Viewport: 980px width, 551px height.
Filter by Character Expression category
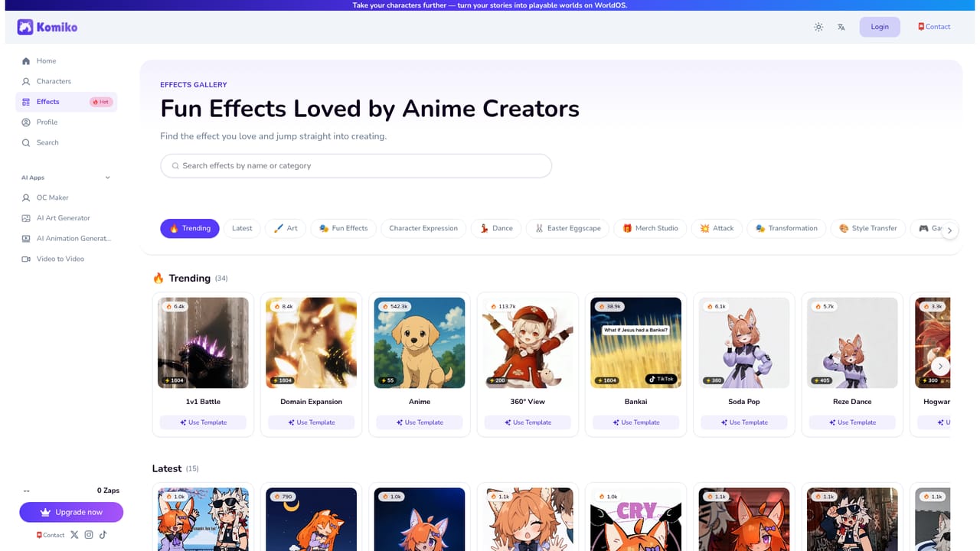(423, 228)
